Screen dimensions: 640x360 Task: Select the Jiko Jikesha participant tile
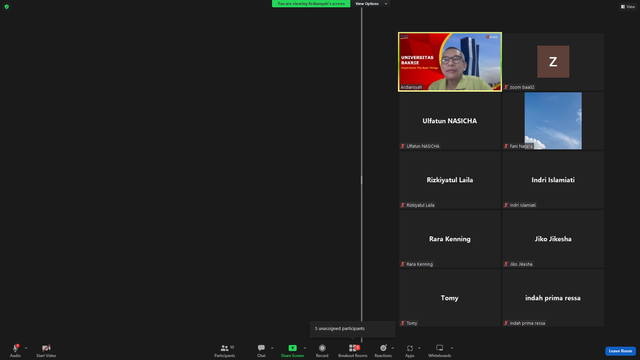tap(553, 239)
